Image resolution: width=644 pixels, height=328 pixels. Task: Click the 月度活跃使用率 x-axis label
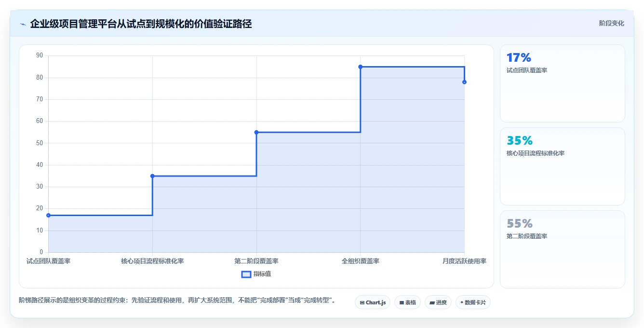pos(464,261)
